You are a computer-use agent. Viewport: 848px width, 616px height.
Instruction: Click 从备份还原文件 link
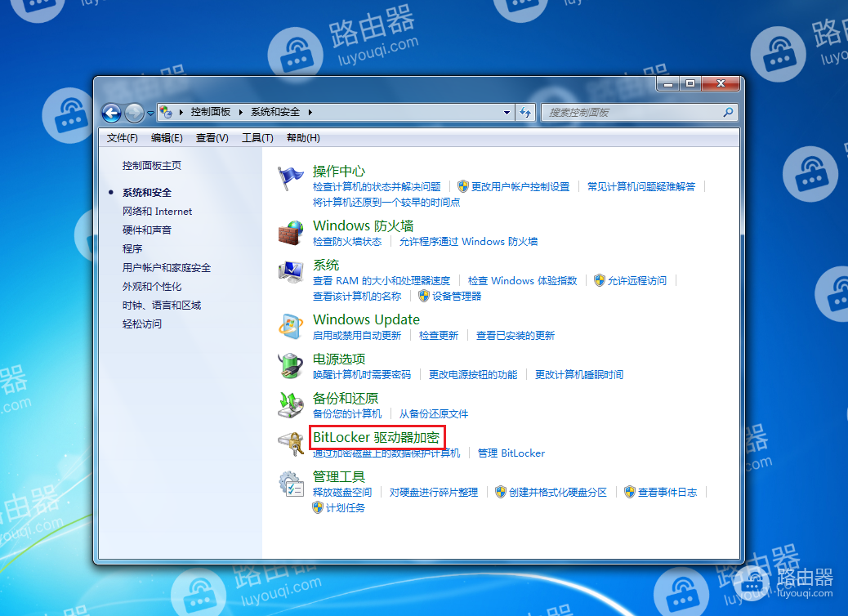[434, 413]
